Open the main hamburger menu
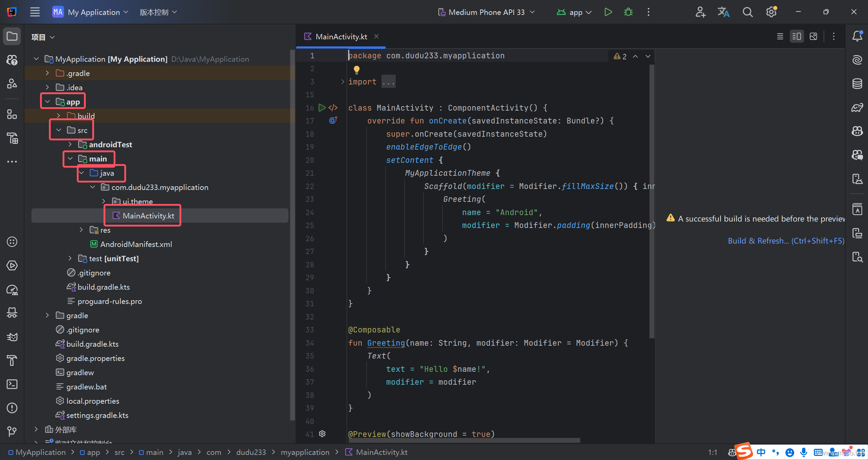Screen dimensions: 868x460 [x=35, y=12]
